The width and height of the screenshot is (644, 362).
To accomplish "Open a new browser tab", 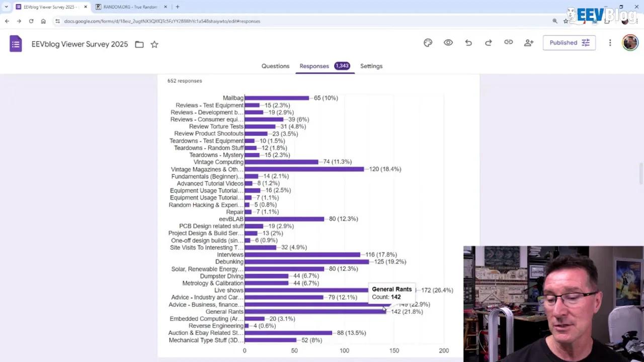I will pyautogui.click(x=178, y=7).
